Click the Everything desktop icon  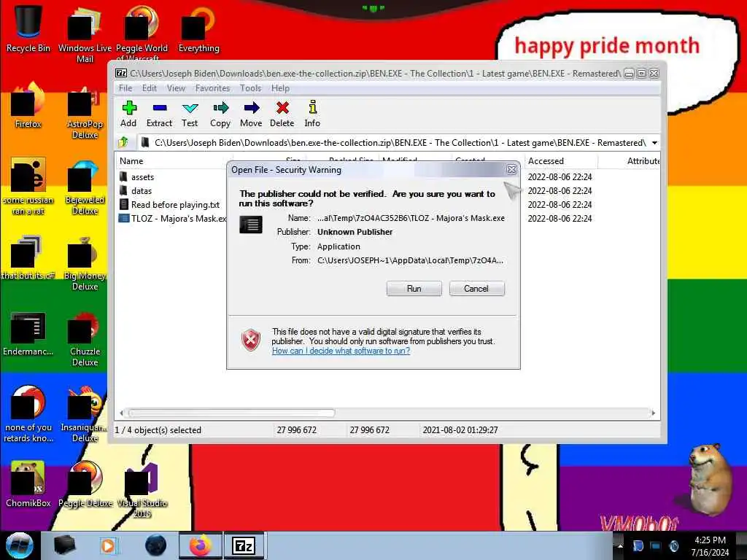pos(198,28)
